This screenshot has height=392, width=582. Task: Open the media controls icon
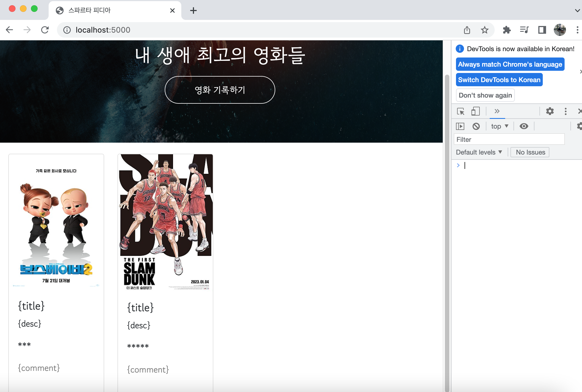pyautogui.click(x=524, y=30)
